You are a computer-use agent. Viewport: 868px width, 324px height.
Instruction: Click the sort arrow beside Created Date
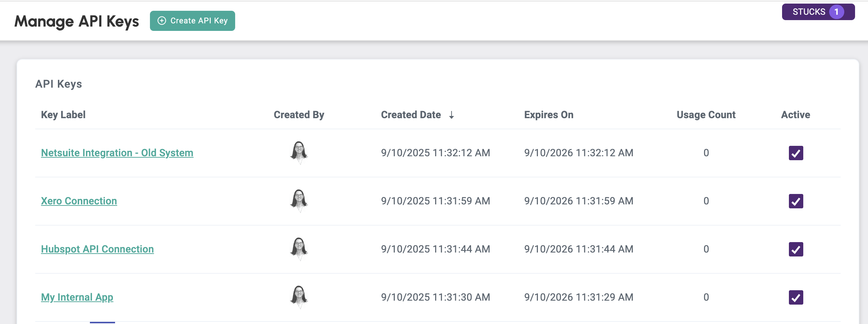pyautogui.click(x=452, y=115)
